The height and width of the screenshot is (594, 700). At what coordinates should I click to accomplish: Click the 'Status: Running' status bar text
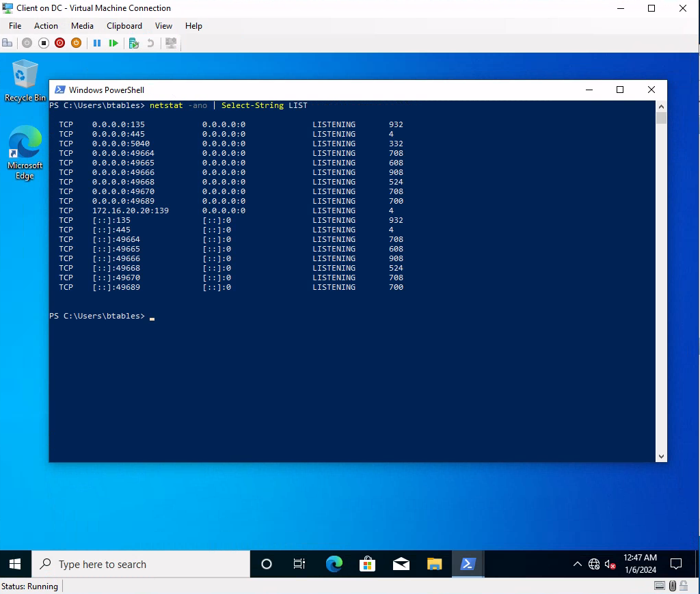click(x=29, y=586)
